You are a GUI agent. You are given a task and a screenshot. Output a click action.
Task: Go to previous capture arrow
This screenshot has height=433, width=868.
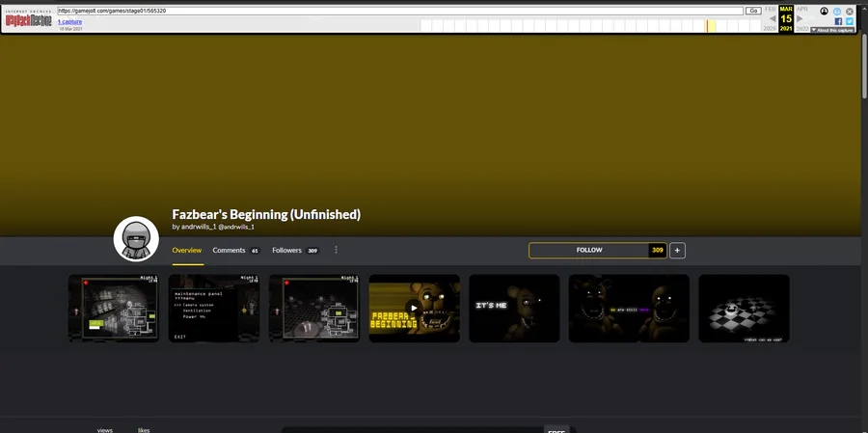coord(773,19)
